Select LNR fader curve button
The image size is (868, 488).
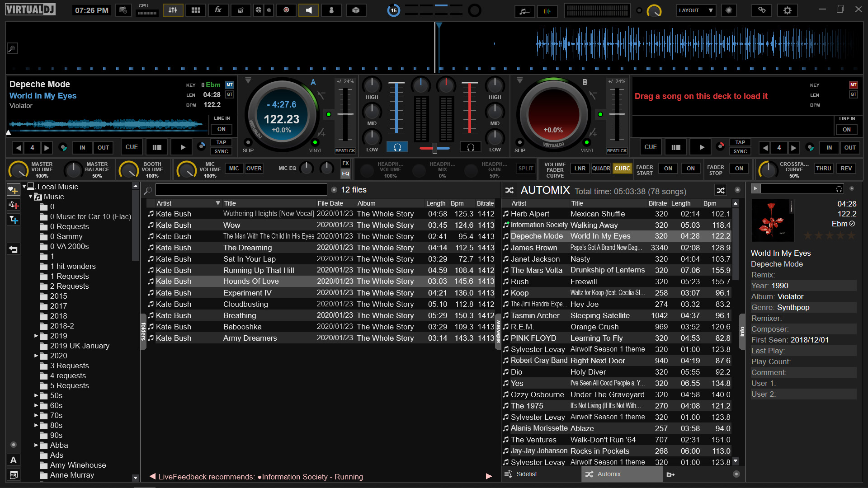[580, 169]
